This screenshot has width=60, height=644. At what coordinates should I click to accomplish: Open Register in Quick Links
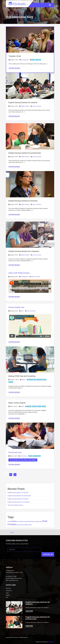(8, 595)
